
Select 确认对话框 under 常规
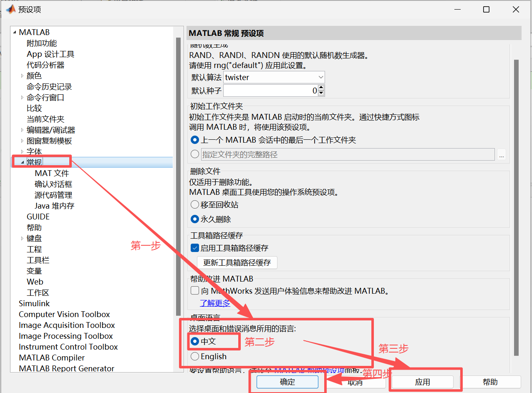click(53, 184)
